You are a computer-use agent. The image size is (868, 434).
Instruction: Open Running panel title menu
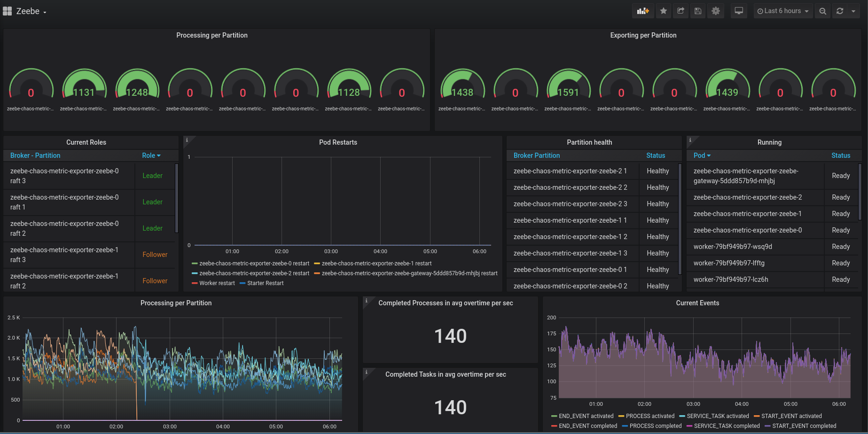769,142
